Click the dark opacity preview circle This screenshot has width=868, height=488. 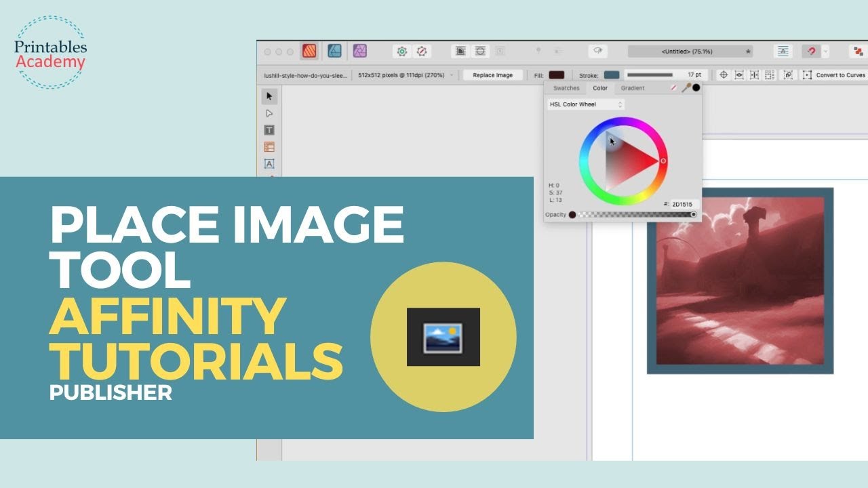click(572, 215)
